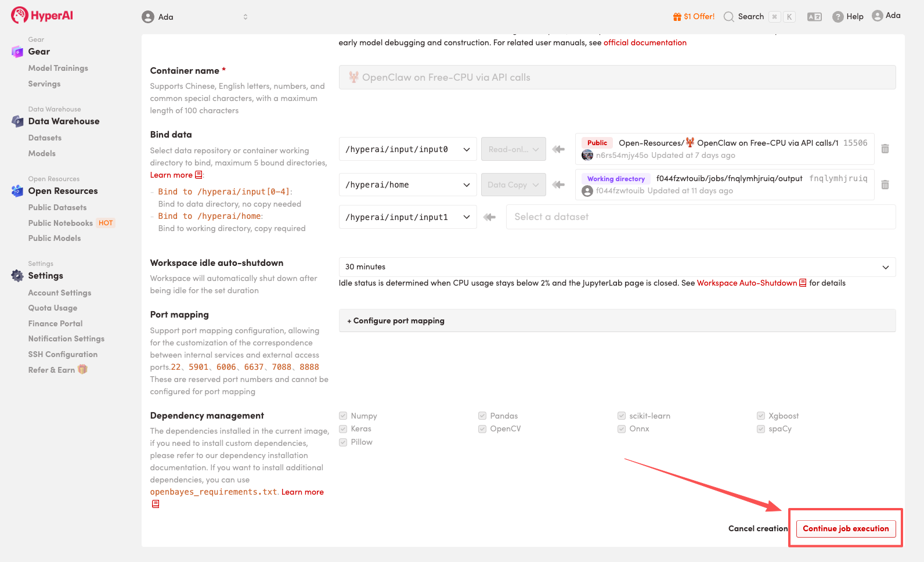
Task: Expand the 30 minutes idle shutdown dropdown
Action: 616,267
